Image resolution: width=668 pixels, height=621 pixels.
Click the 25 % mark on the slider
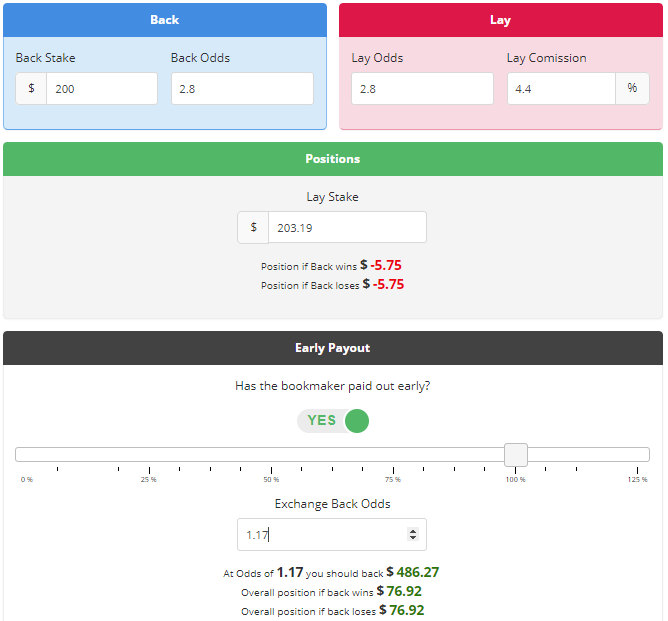(x=148, y=455)
